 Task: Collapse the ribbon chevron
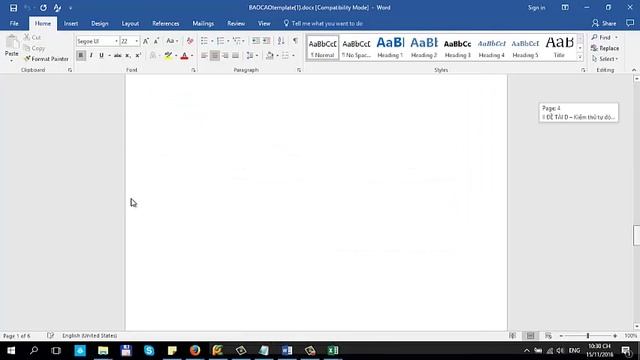(x=634, y=70)
